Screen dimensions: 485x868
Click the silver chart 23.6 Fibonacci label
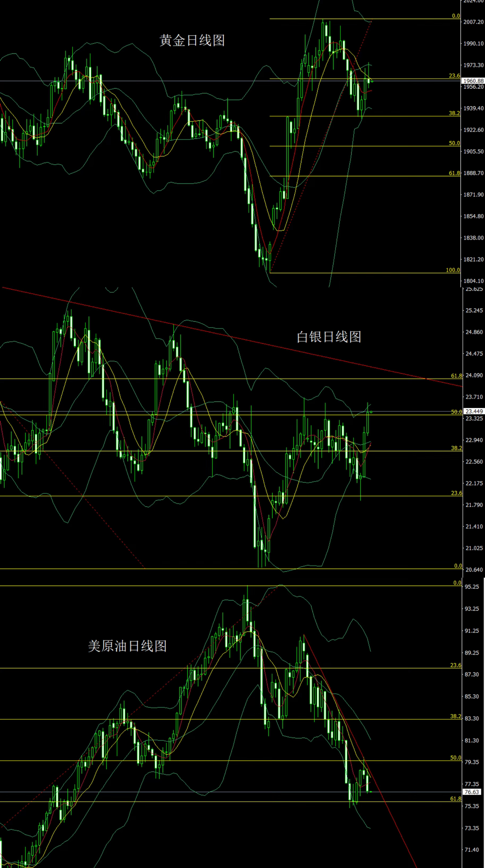457,493
